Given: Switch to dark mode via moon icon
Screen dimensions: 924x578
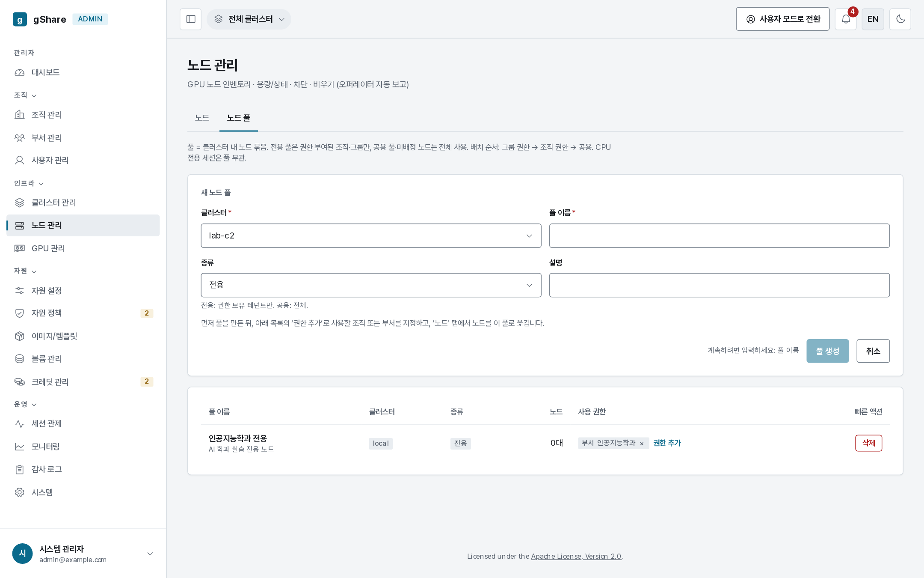Looking at the screenshot, I should tap(900, 19).
